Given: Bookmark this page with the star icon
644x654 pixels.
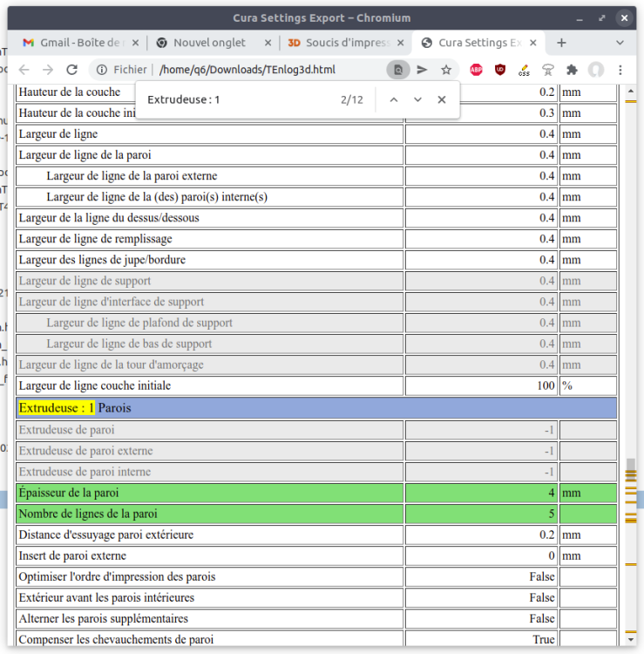Looking at the screenshot, I should [x=446, y=70].
